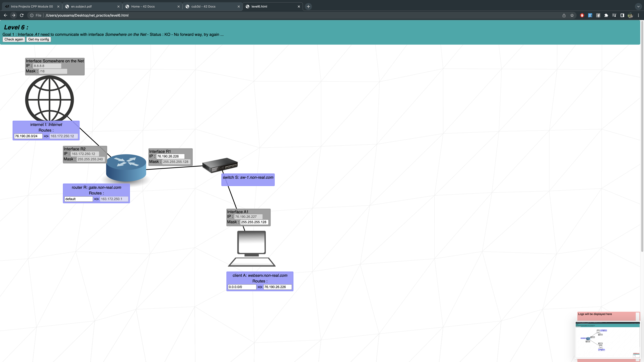The width and height of the screenshot is (644, 362).
Task: Reload the level6.html page
Action: click(22, 15)
